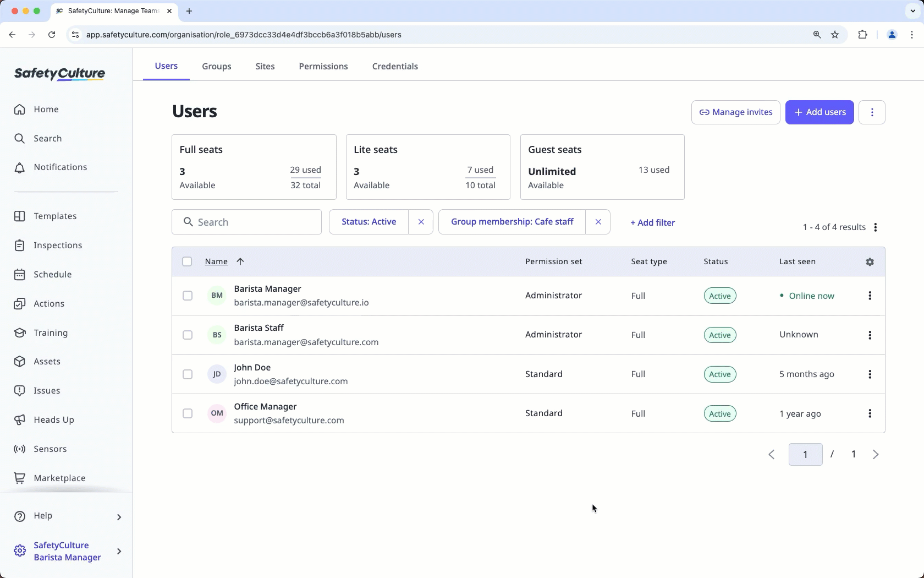Select all users checkbox in header

187,261
